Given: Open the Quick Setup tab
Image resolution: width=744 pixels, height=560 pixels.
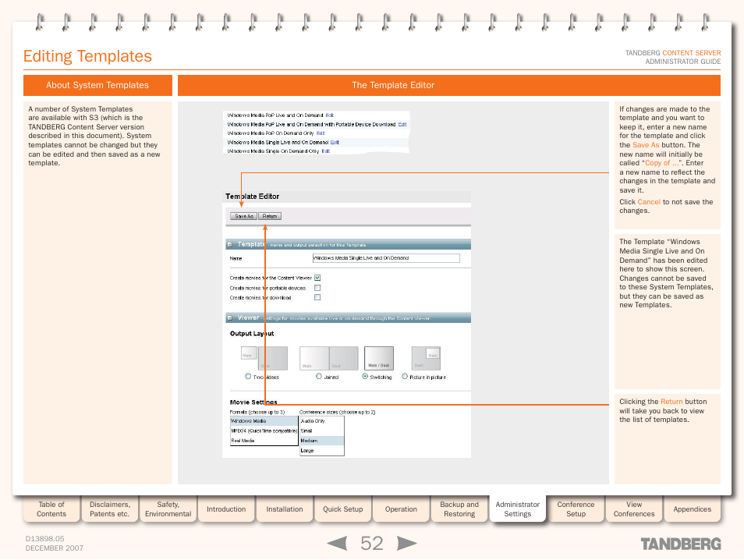Looking at the screenshot, I should tap(343, 509).
